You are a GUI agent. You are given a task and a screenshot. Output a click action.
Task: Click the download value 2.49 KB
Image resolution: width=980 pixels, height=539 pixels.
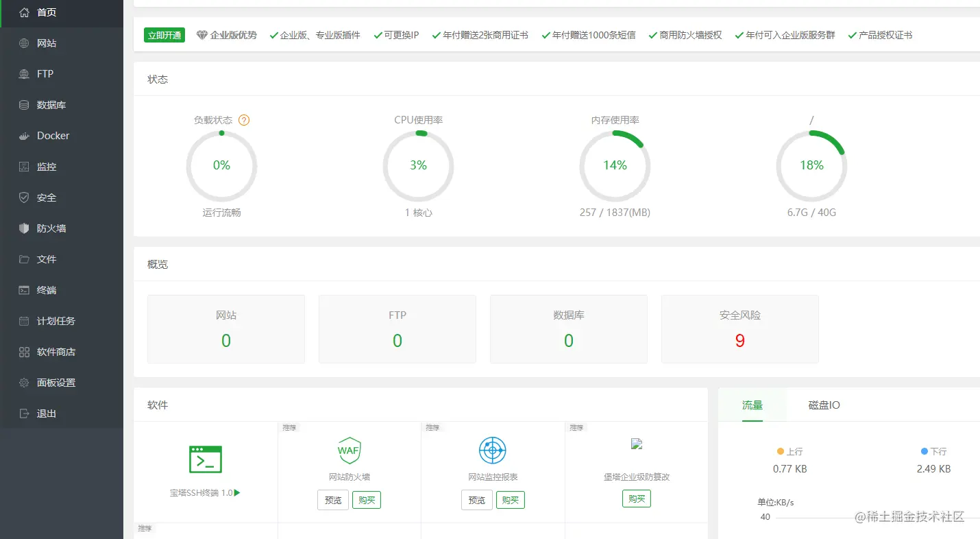tap(933, 469)
